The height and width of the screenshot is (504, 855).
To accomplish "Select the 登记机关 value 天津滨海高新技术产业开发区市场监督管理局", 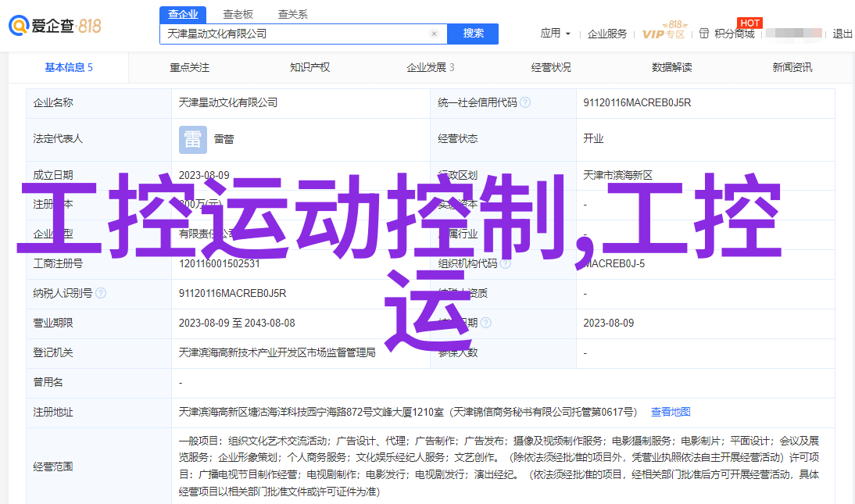I will (277, 353).
